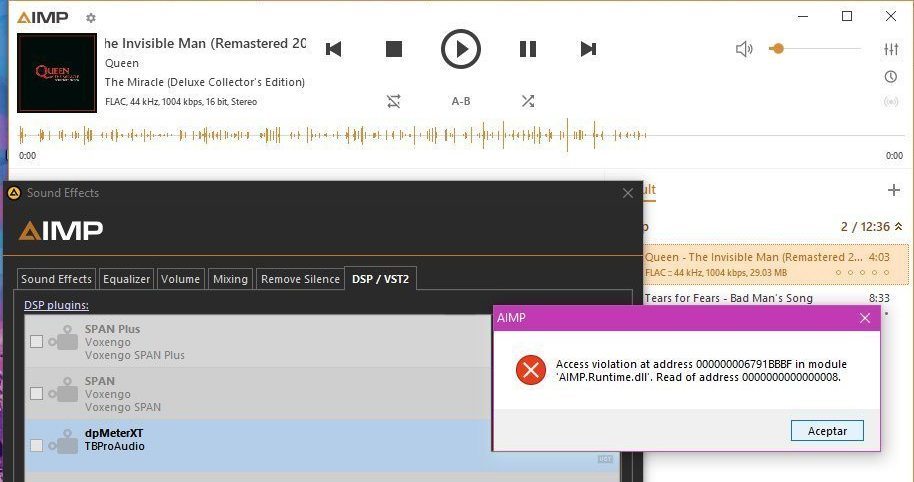Click the track title The Invisible Man
Image resolution: width=914 pixels, height=482 pixels.
point(205,44)
